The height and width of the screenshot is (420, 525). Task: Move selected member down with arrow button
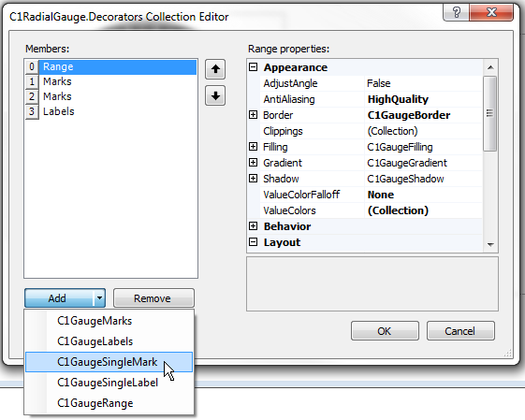pyautogui.click(x=215, y=95)
